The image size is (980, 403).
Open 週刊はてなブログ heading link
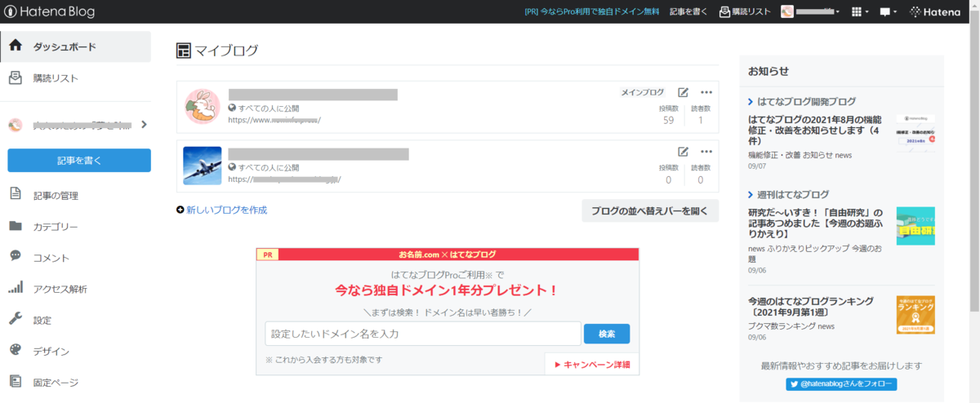click(x=793, y=194)
